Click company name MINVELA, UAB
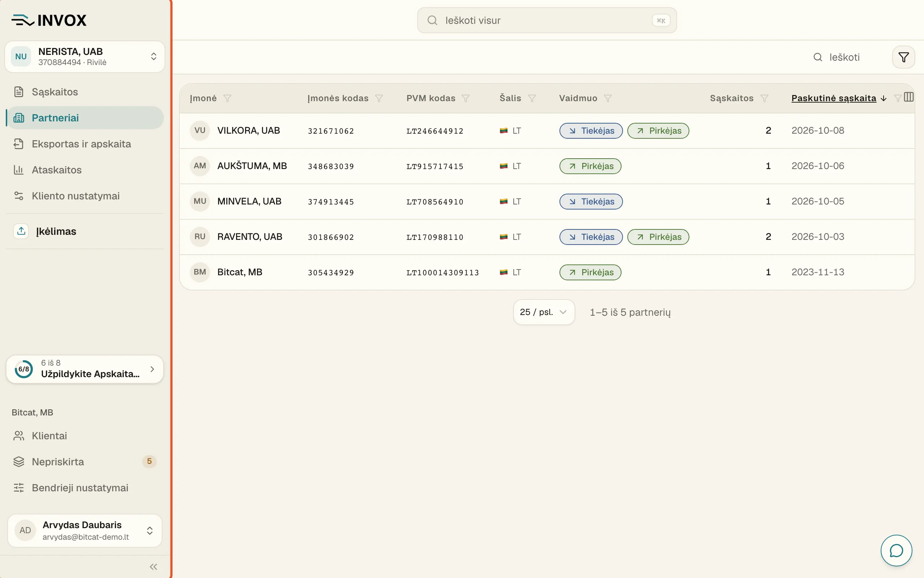924x578 pixels. pyautogui.click(x=249, y=202)
